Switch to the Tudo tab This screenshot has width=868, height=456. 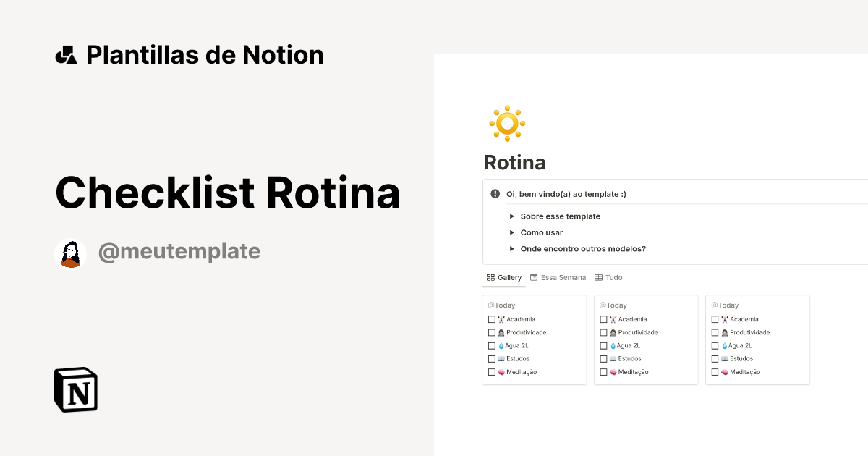(613, 277)
